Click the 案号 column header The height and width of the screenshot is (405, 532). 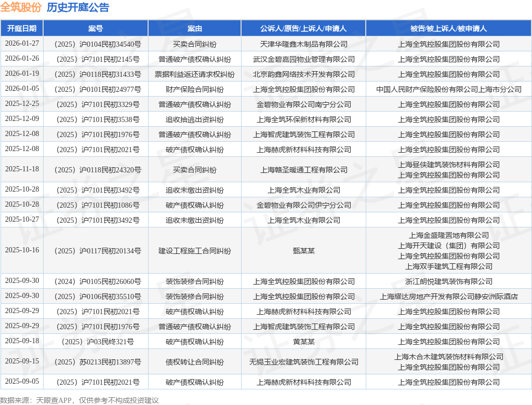point(96,29)
